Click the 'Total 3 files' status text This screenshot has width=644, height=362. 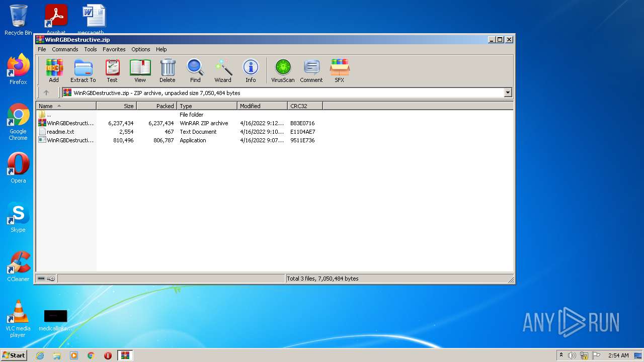pos(323,279)
